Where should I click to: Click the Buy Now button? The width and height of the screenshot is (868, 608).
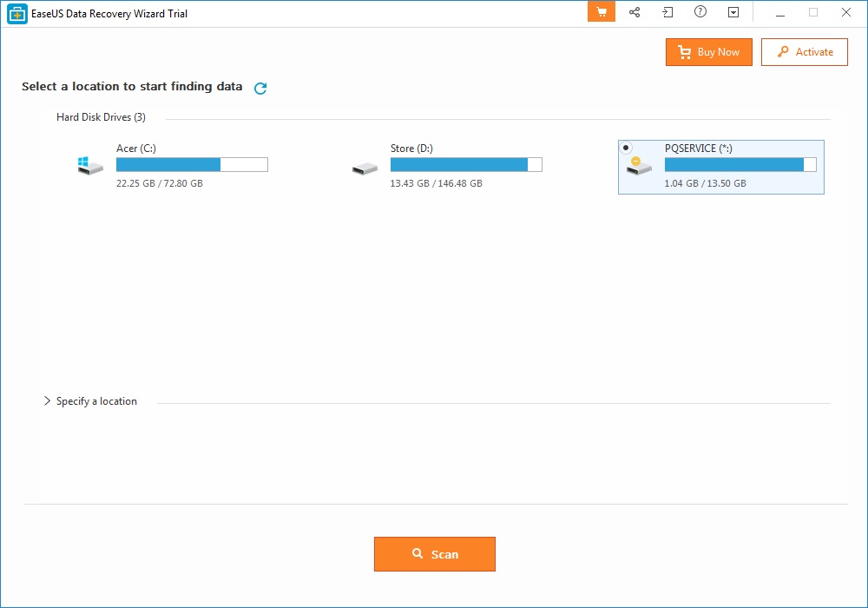(709, 52)
